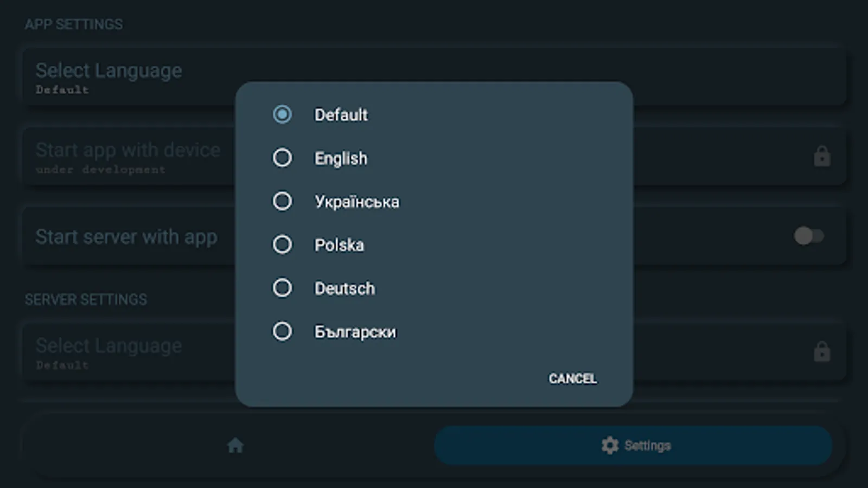Click the Polska language label
The width and height of the screenshot is (868, 488).
(339, 245)
